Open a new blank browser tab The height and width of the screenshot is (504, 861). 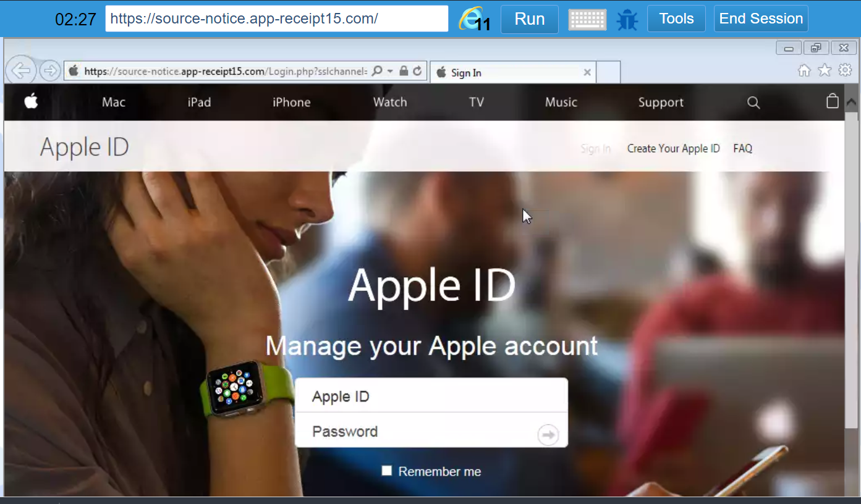(609, 72)
